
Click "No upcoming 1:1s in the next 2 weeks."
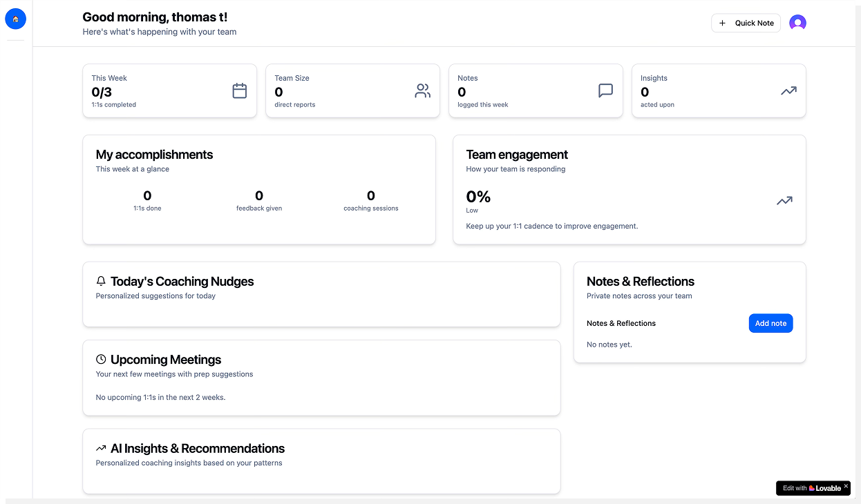[x=160, y=397]
